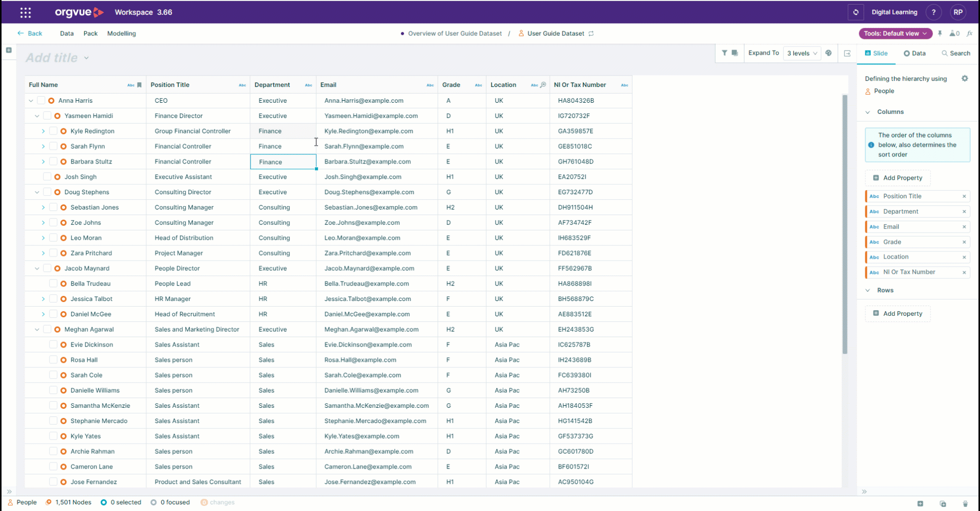Open the help question mark icon
This screenshot has height=511, width=980.
pyautogui.click(x=933, y=12)
